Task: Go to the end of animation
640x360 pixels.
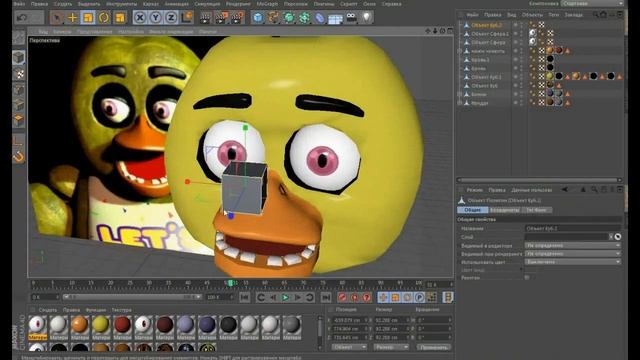Action: (x=325, y=297)
